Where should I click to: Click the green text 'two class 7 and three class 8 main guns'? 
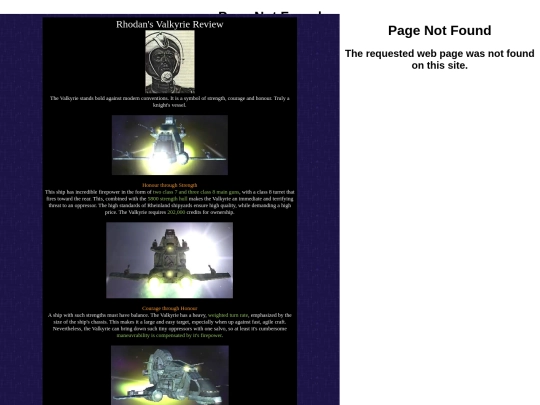pyautogui.click(x=196, y=192)
